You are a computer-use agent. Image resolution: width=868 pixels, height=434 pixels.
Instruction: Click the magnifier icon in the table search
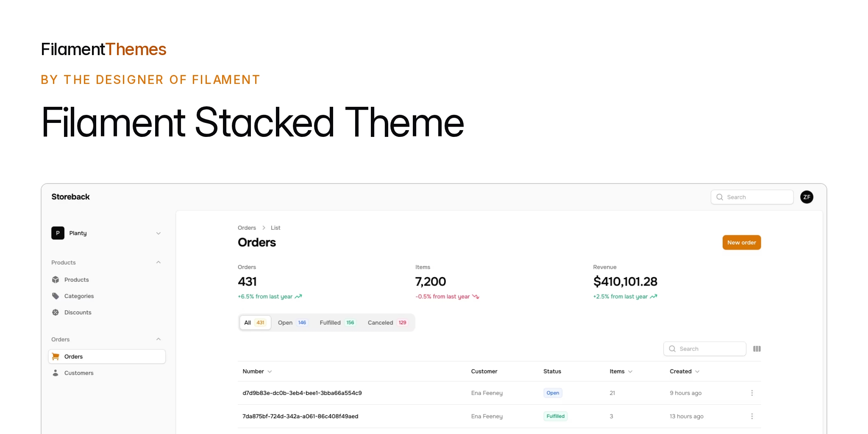(672, 348)
